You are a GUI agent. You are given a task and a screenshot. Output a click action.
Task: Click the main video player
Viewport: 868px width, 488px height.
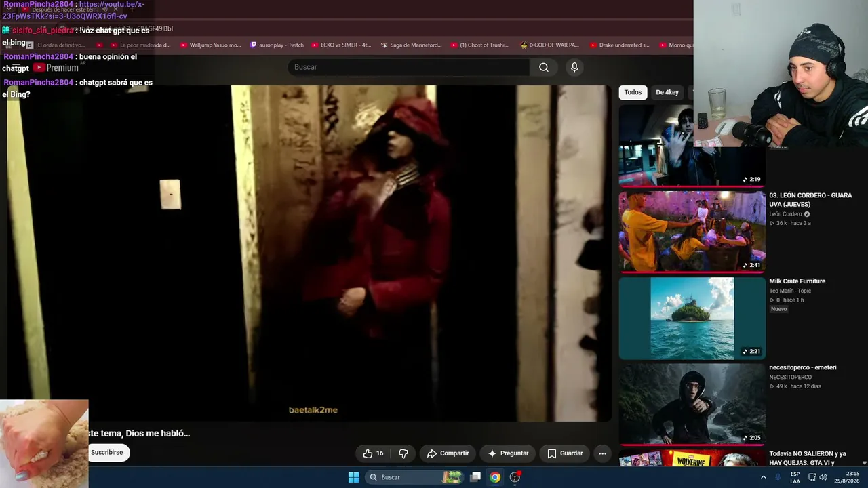309,253
